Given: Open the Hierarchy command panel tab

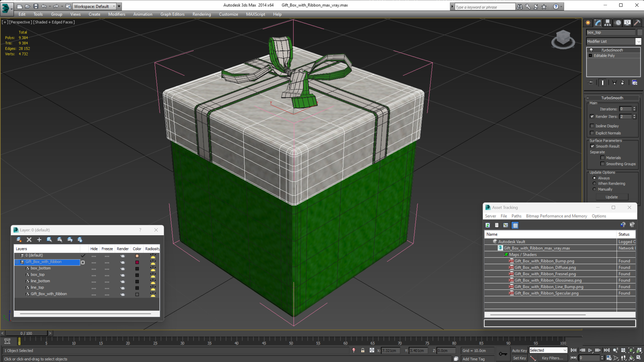Looking at the screenshot, I should [x=607, y=23].
